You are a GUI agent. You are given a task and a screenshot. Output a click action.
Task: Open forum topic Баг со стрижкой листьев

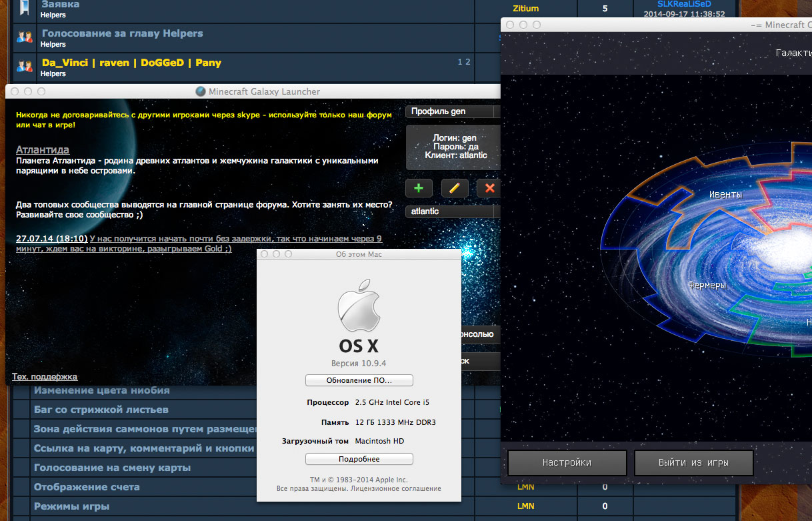tap(101, 410)
